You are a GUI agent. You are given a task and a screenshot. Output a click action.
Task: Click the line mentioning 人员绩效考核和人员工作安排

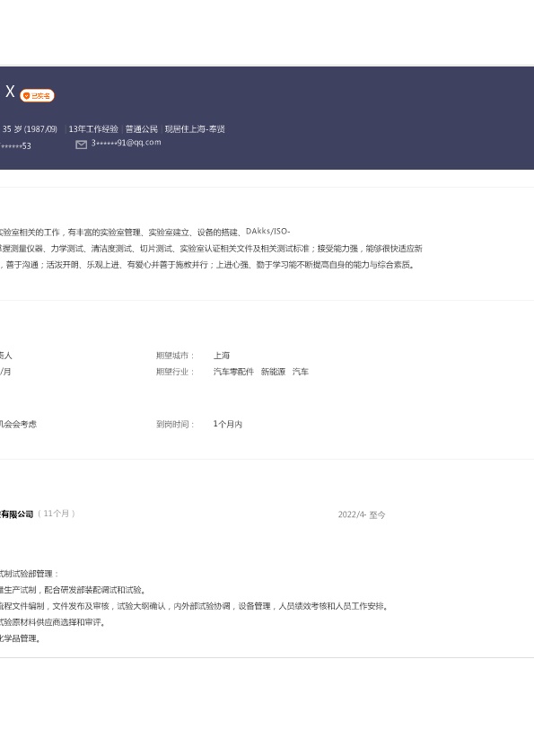point(194,606)
